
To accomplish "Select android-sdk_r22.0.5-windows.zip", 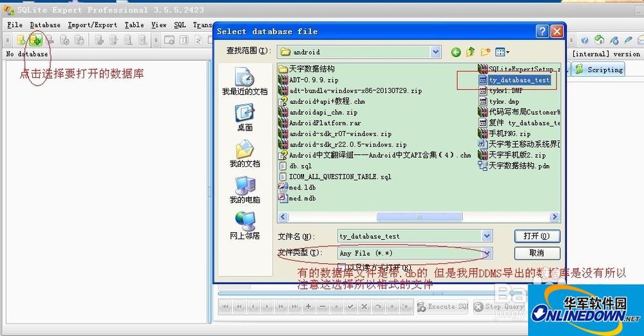I will tap(343, 144).
